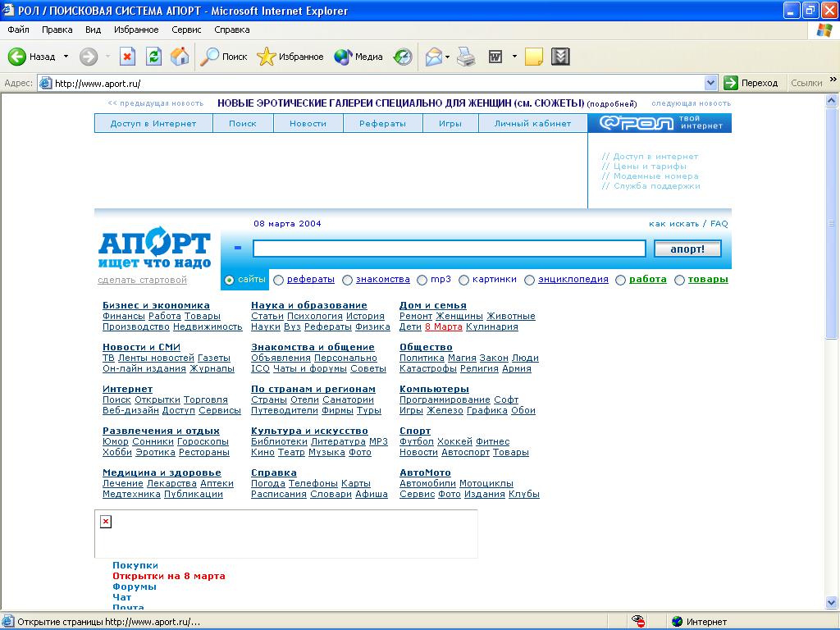Image resolution: width=840 pixels, height=630 pixels.
Task: Select the энциклопедия radio button
Action: click(x=529, y=280)
